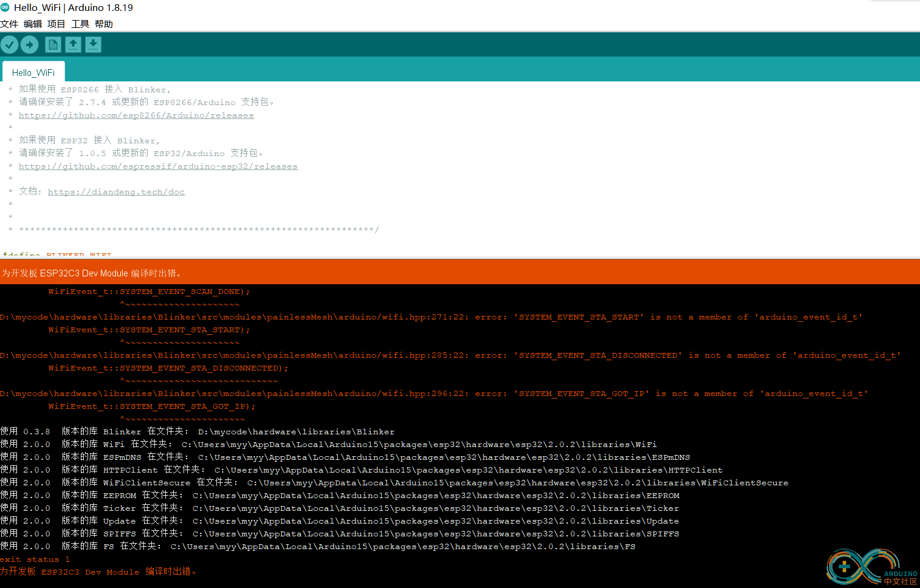Click the orange compile error status bar
Viewport: 920px width, 588px height.
point(460,273)
